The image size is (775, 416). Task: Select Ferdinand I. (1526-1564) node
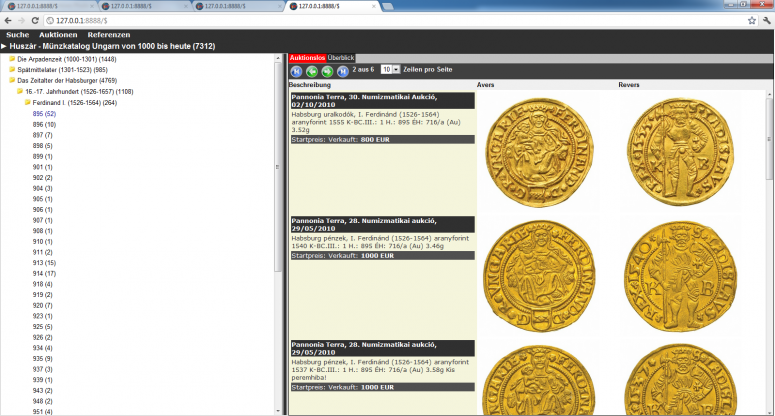(75, 103)
